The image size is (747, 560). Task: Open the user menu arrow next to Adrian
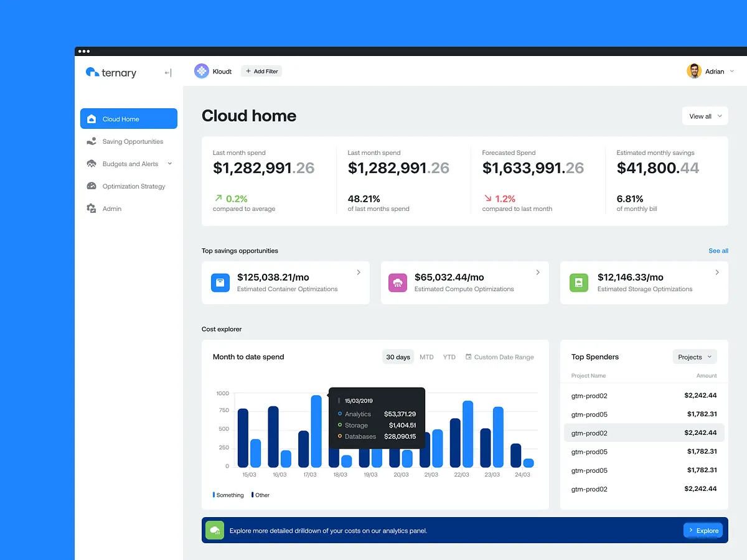[x=732, y=72]
